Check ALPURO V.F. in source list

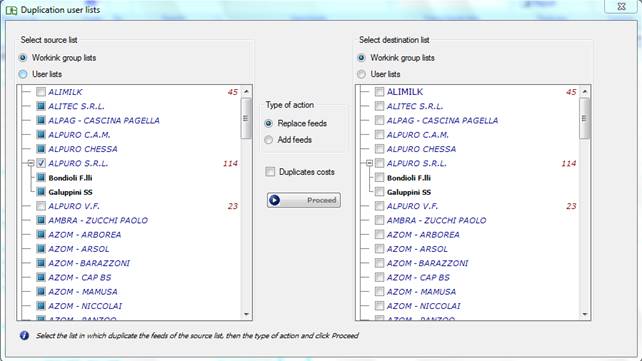coord(41,206)
